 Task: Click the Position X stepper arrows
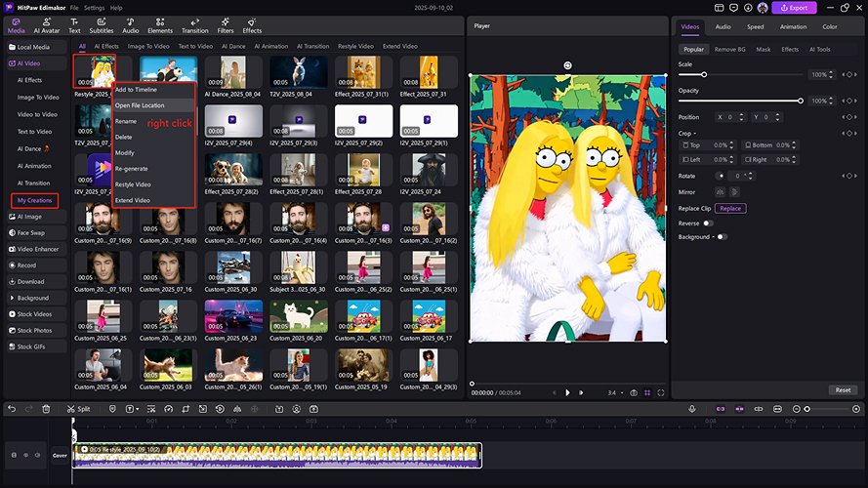[741, 117]
